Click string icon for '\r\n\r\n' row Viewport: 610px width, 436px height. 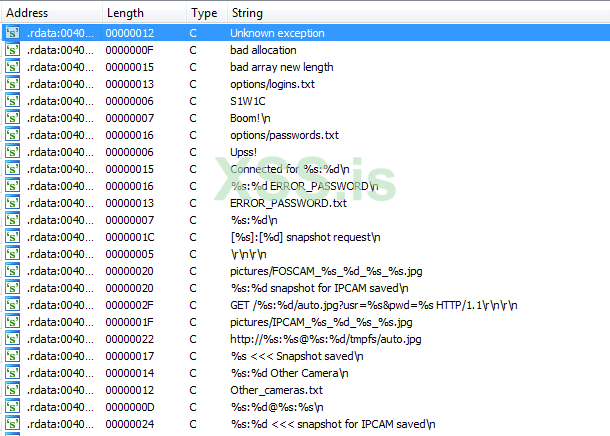click(x=12, y=254)
